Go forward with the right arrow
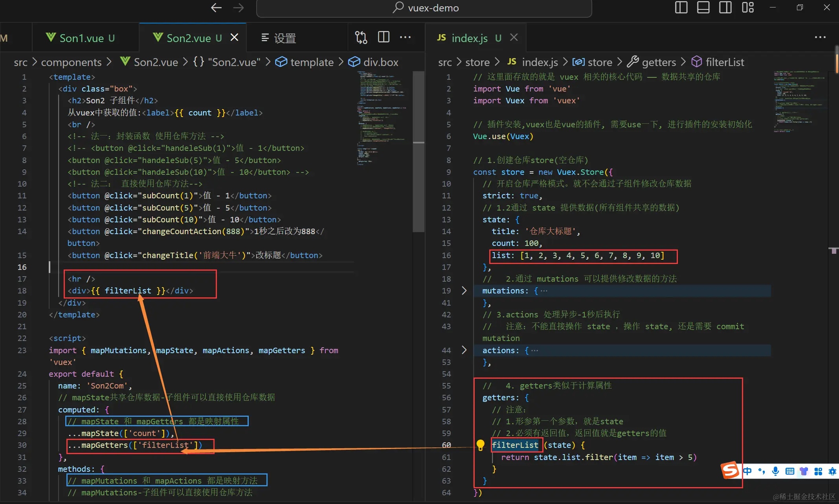Image resolution: width=839 pixels, height=504 pixels. (x=239, y=7)
